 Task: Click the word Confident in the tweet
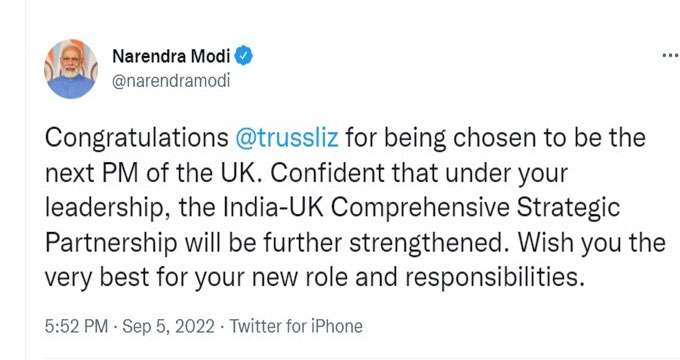[x=327, y=173]
